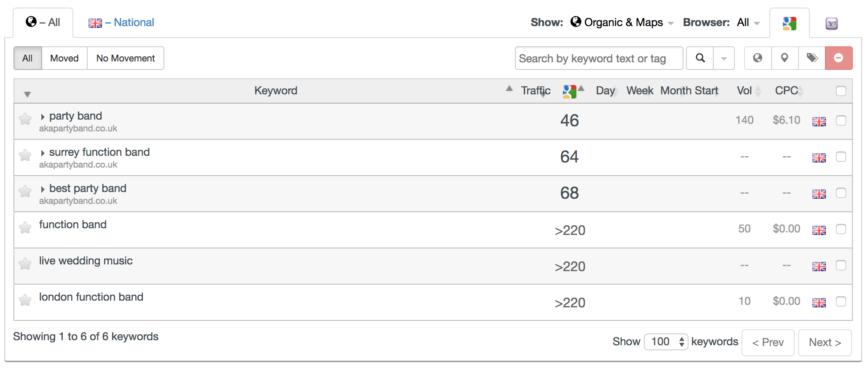Open the Organic & Maps show dropdown
Screen dimensions: 868x368
point(622,22)
